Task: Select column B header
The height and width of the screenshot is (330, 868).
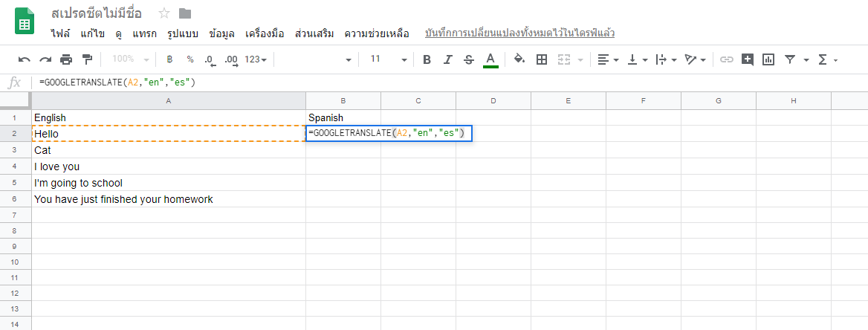Action: coord(343,101)
